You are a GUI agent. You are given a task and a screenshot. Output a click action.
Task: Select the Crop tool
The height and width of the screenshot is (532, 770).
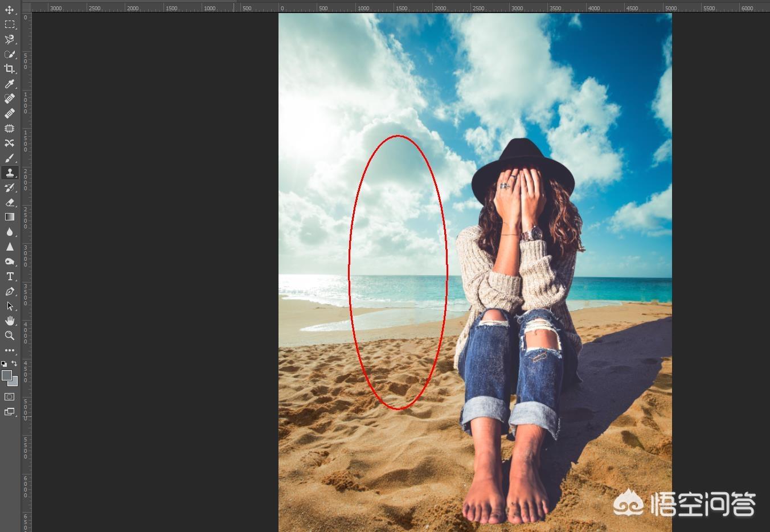point(10,69)
